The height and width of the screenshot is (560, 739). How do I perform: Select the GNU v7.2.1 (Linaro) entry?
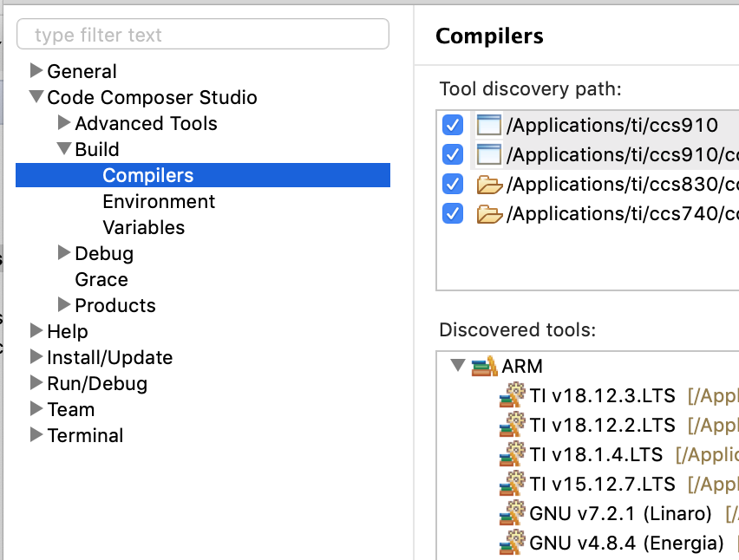pyautogui.click(x=620, y=514)
